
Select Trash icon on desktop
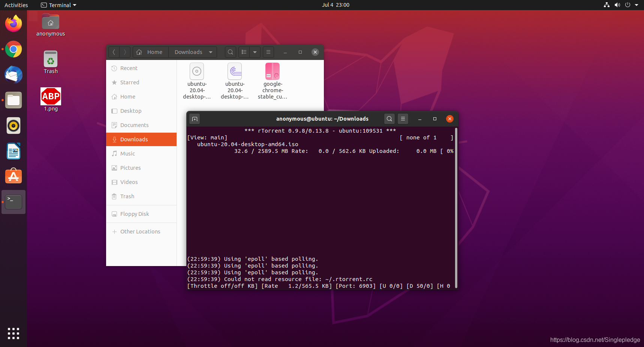[x=51, y=62]
